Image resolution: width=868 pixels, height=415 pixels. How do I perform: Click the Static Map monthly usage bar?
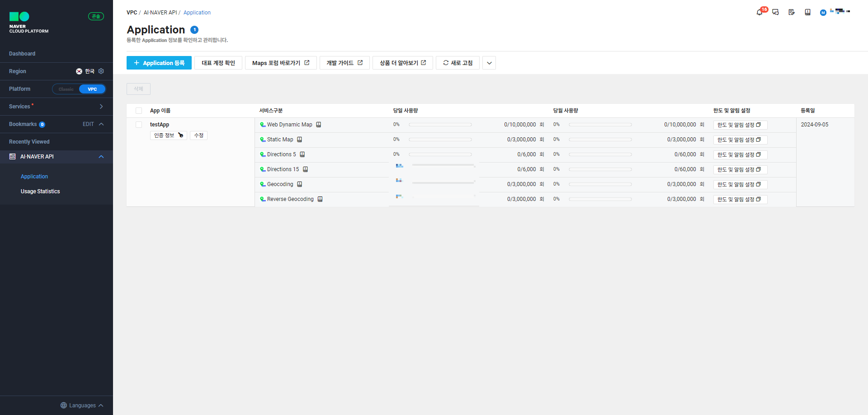pyautogui.click(x=600, y=140)
